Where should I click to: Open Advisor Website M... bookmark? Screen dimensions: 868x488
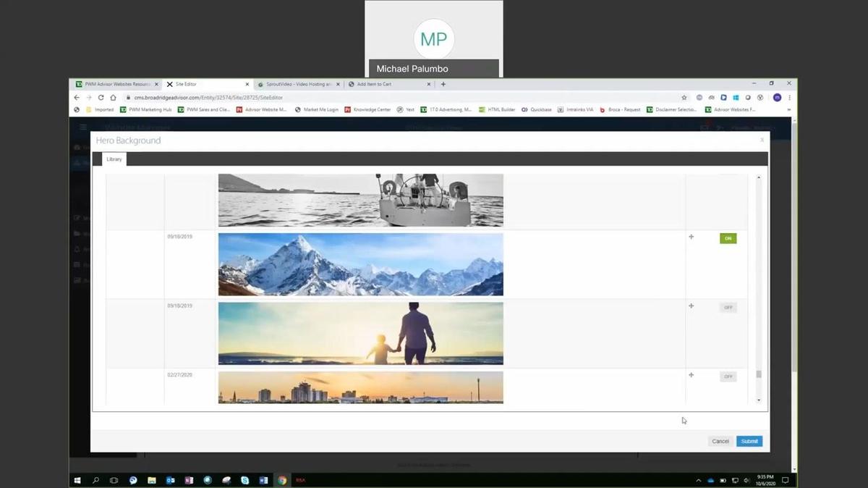[262, 109]
